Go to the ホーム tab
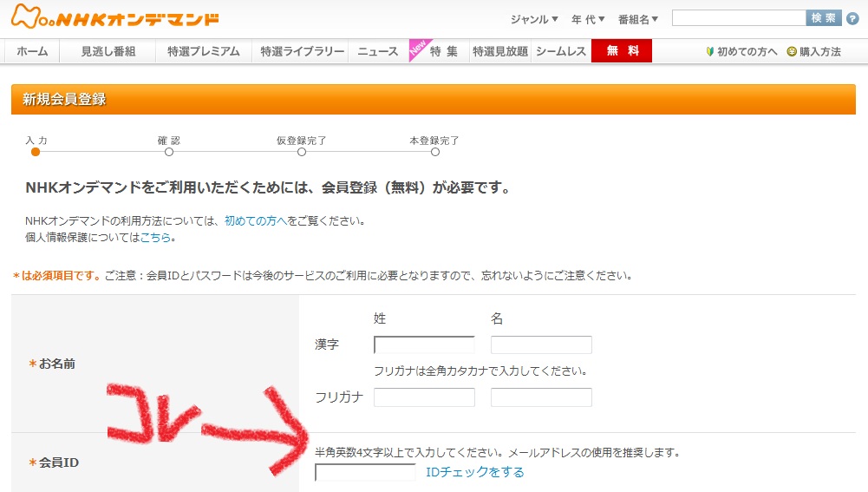The image size is (868, 492). point(32,51)
